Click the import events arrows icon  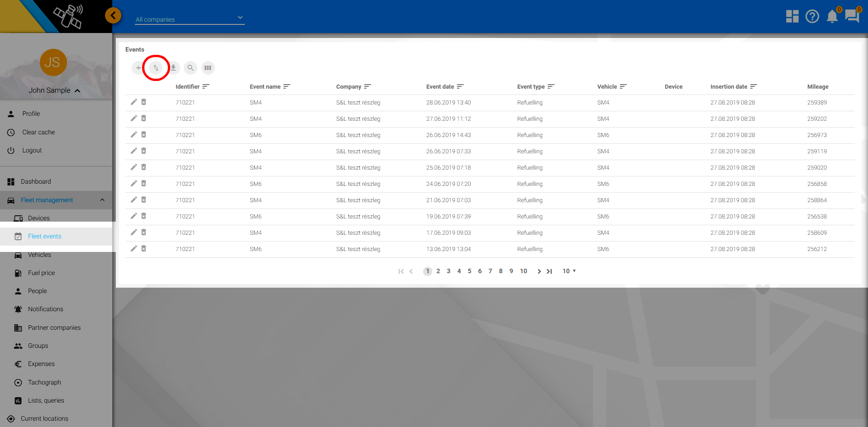156,68
